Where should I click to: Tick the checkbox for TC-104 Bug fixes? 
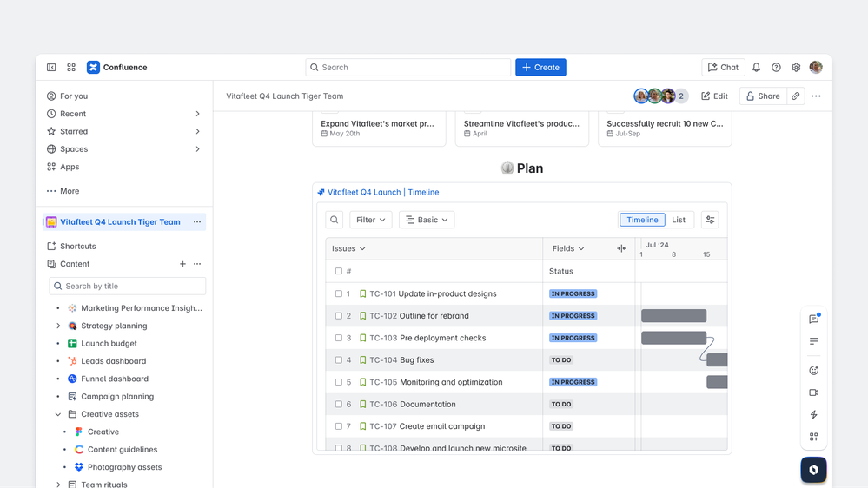[339, 360]
